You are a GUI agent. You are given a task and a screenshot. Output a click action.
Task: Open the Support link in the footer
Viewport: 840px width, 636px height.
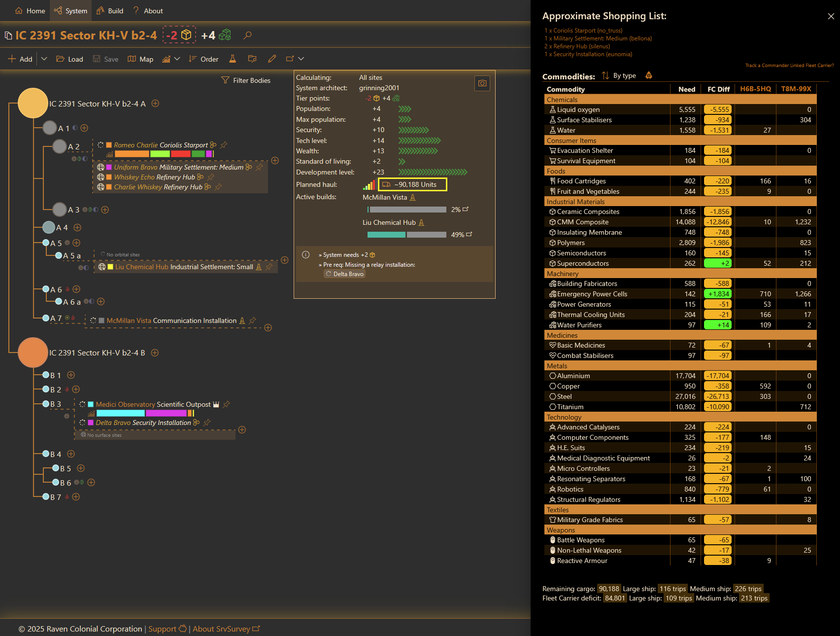tap(168, 629)
